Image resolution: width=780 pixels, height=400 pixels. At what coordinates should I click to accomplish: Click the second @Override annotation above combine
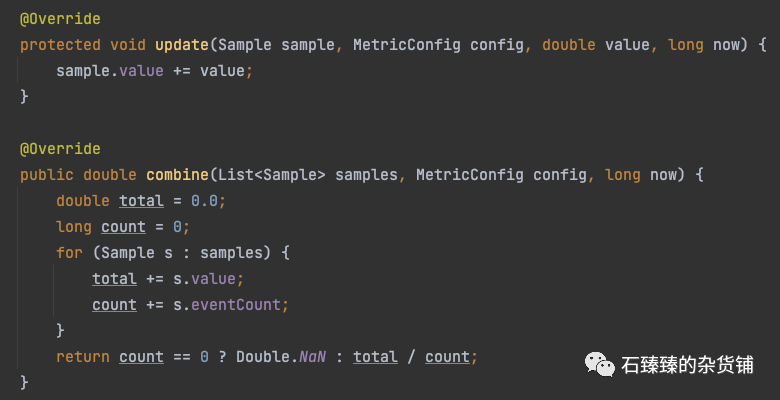click(60, 149)
